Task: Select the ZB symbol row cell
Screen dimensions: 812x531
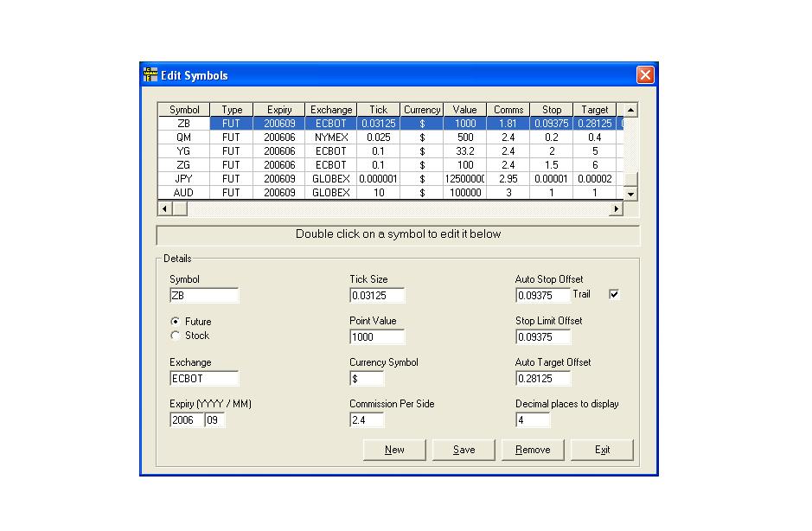Action: coord(184,124)
